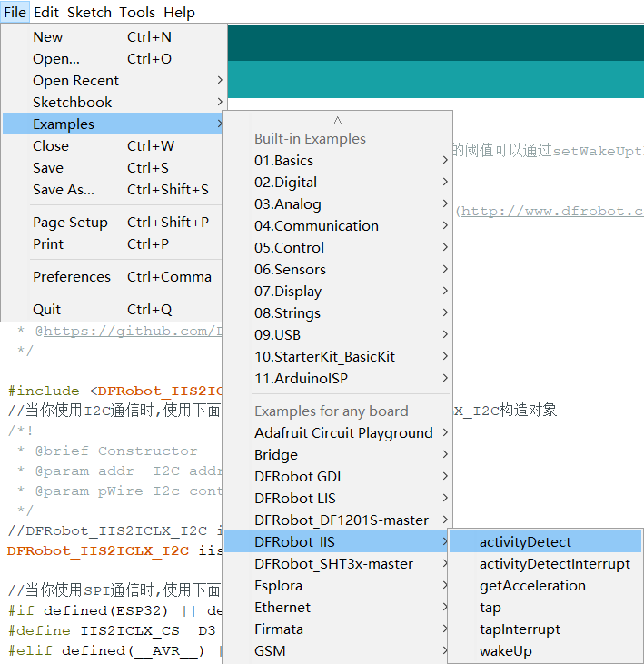Viewport: 644px width, 664px height.
Task: Expand the 10.StarterKit_BasicKit examples
Action: (338, 357)
